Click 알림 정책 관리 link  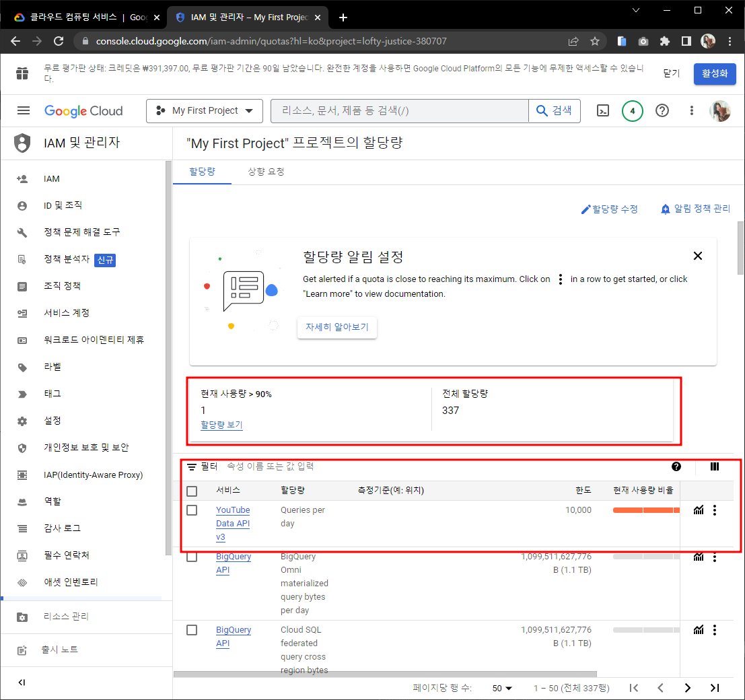point(696,209)
